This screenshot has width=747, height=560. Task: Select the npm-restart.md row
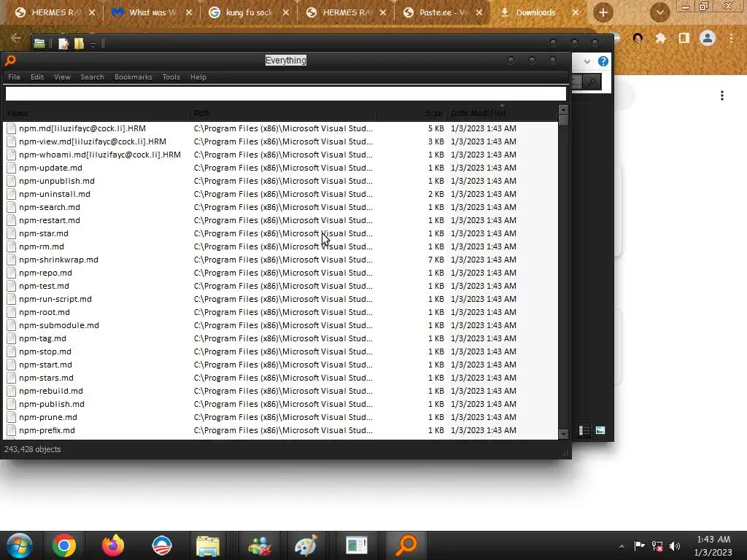(280, 220)
